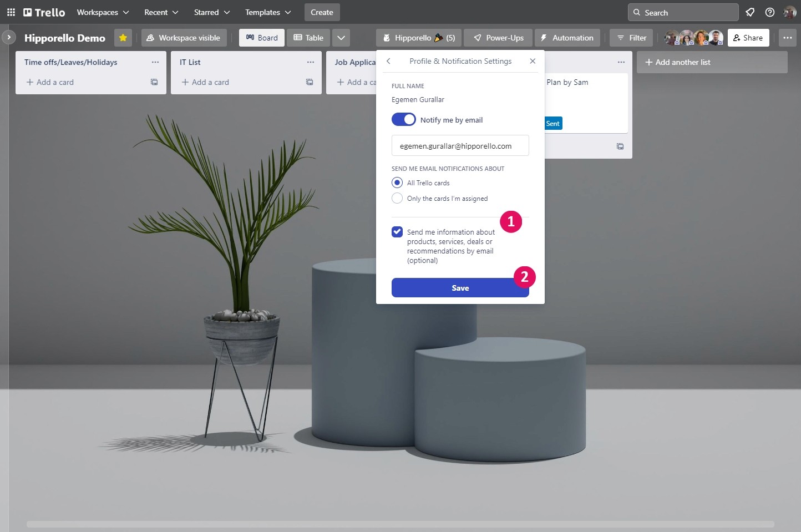Switch to Table view
The height and width of the screenshot is (532, 801).
pos(308,38)
